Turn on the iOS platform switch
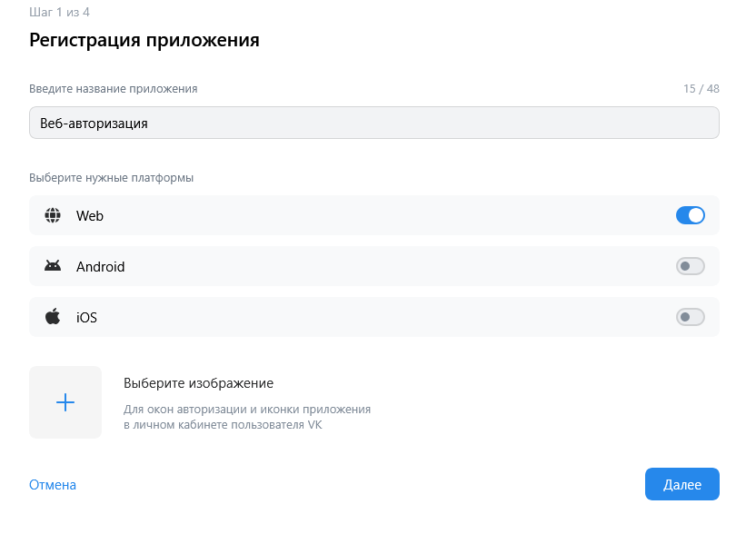This screenshot has height=534, width=756. click(691, 317)
